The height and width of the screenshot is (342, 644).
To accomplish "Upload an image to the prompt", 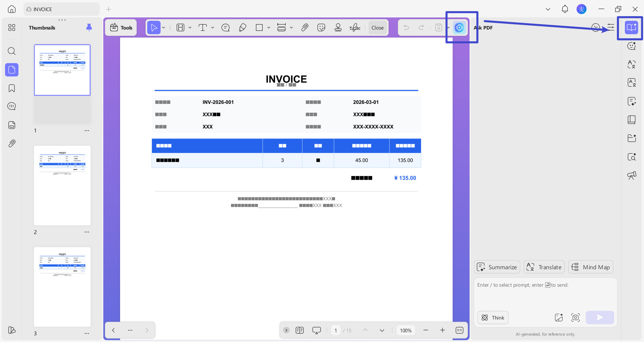I will (x=559, y=318).
